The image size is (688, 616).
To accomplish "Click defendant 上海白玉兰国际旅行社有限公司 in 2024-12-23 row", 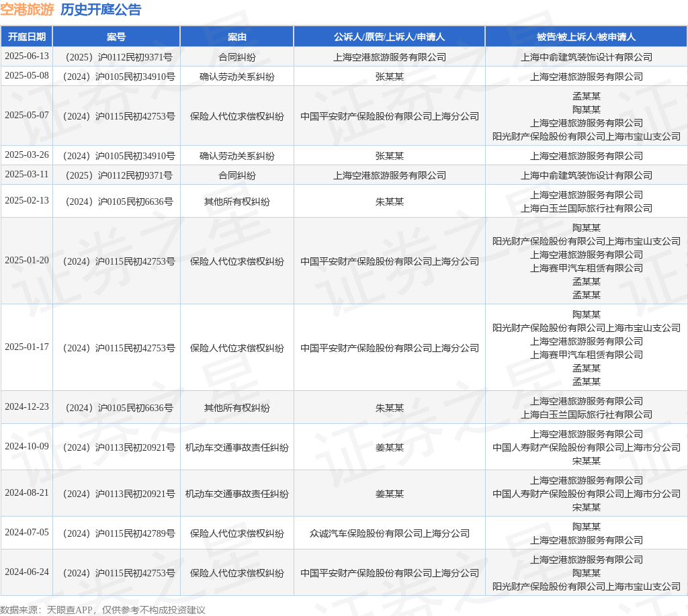I will (x=587, y=414).
